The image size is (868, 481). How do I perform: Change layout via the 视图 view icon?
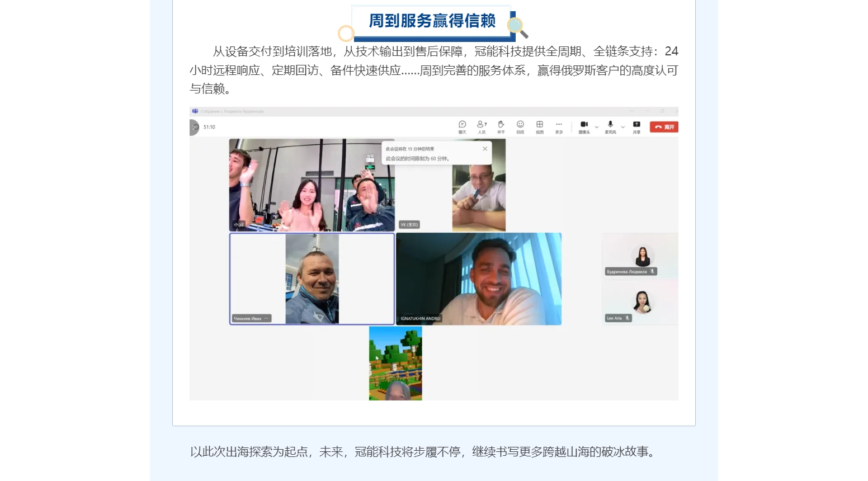539,124
